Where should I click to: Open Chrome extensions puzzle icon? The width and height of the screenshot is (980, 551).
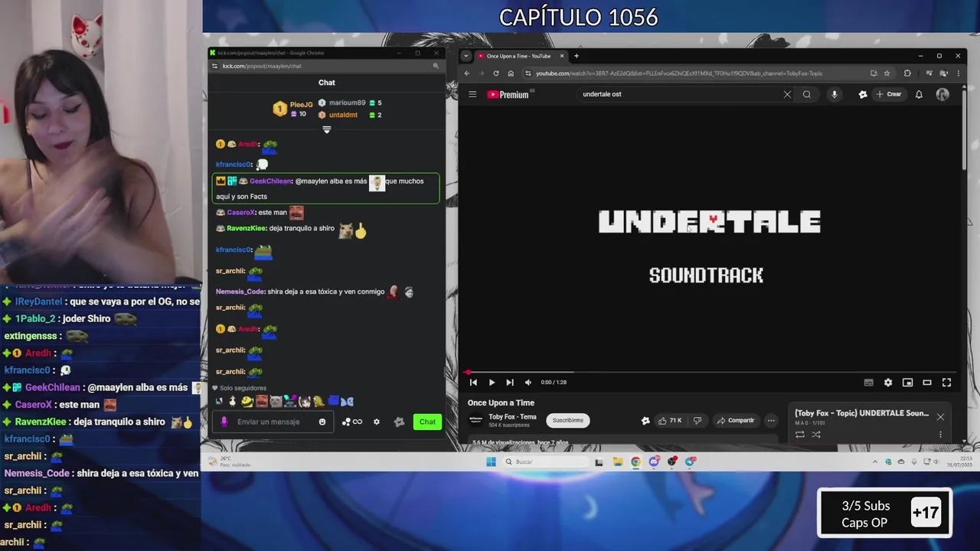tap(907, 73)
